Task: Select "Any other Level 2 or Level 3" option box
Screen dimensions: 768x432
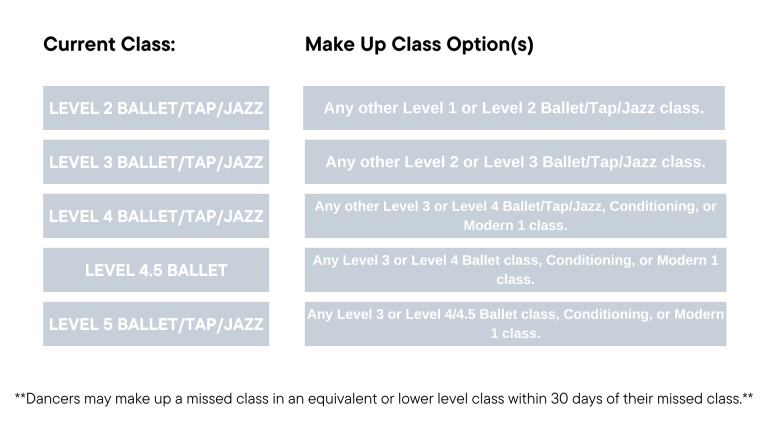Action: [515, 162]
